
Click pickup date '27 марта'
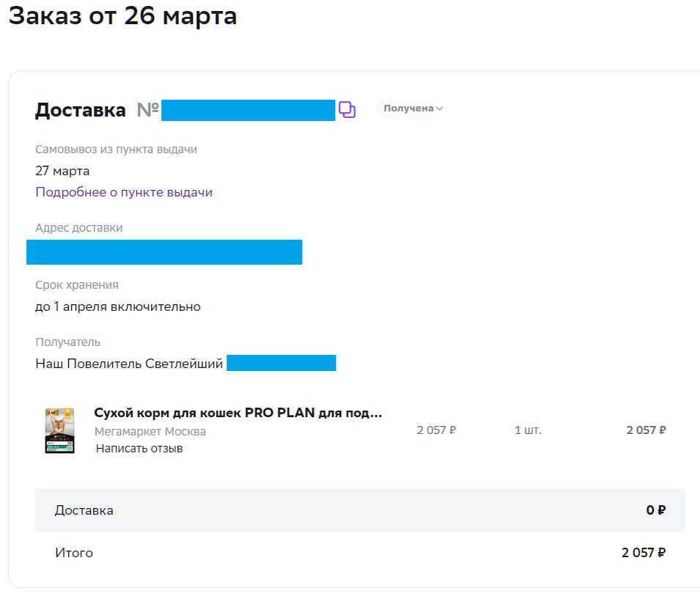[62, 171]
